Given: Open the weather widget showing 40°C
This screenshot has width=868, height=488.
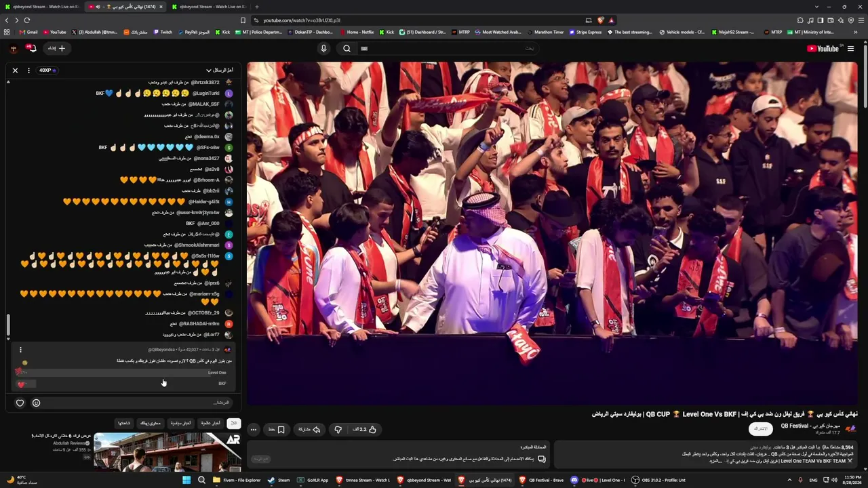Looking at the screenshot, I should coord(22,480).
